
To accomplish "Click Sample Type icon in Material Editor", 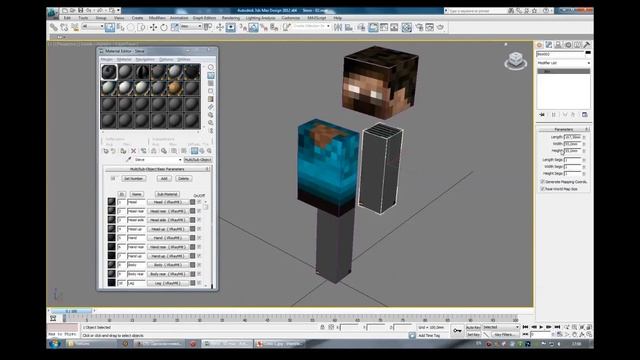I will 211,67.
